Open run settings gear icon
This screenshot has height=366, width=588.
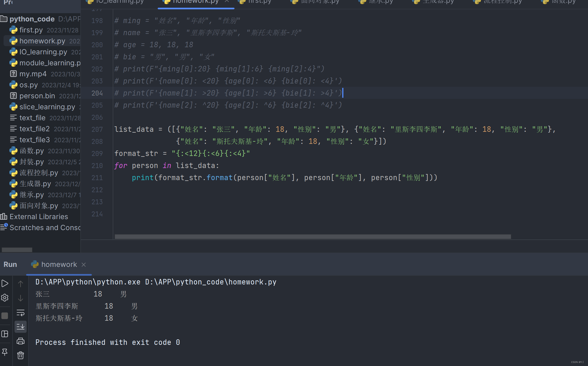click(5, 298)
